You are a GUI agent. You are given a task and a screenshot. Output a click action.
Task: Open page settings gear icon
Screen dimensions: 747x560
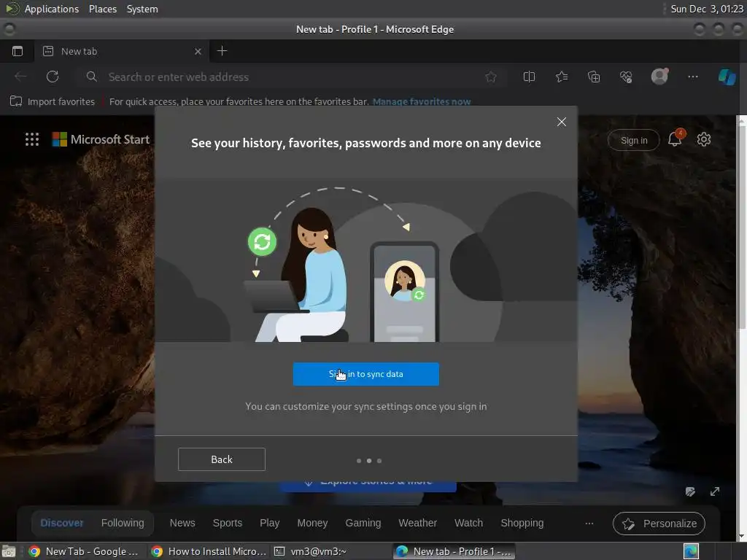(704, 139)
